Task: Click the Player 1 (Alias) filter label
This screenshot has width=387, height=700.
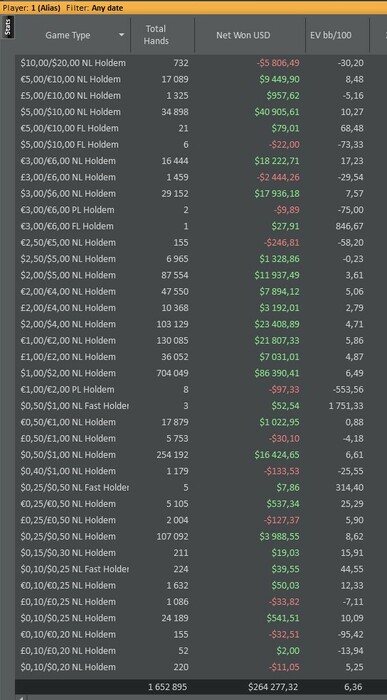Action: tap(31, 8)
